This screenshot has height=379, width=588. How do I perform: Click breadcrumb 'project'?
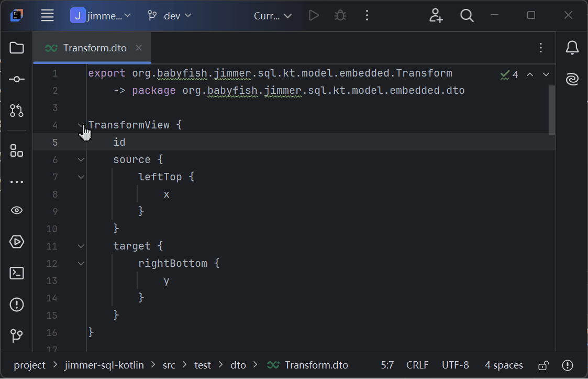[x=30, y=365]
